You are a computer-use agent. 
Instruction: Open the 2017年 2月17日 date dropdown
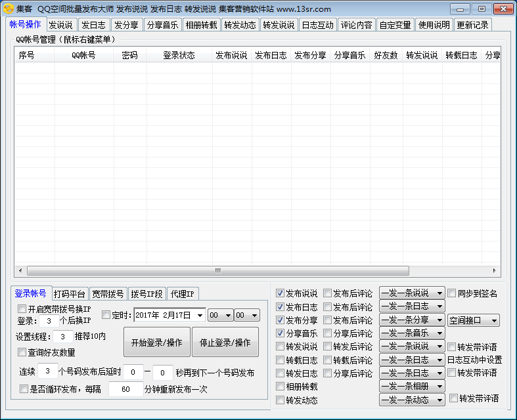(x=200, y=315)
